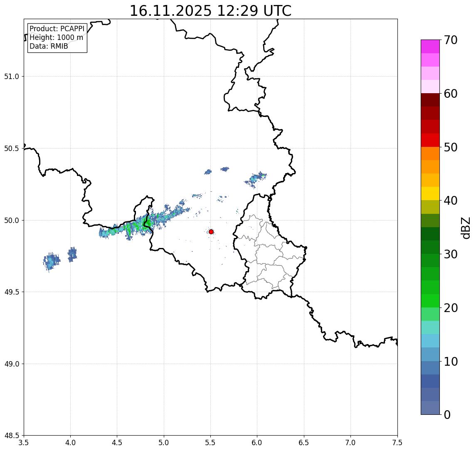Click the magenta 70 dBZ colorbar segment
The image size is (476, 451).
click(430, 47)
